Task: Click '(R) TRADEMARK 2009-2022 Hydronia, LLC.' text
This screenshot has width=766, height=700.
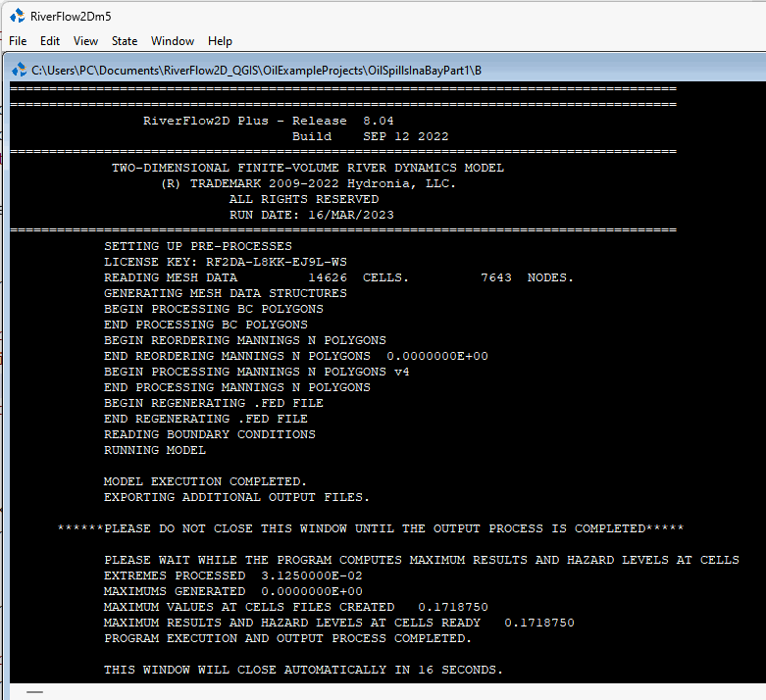Action: pos(308,183)
